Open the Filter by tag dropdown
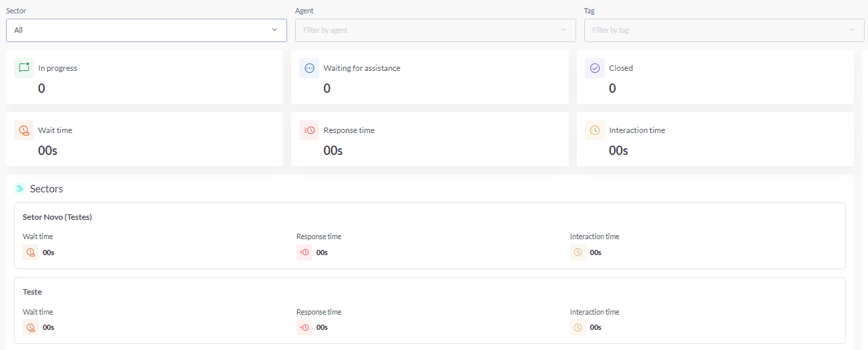Screen dimensions: 868x350 (724, 30)
